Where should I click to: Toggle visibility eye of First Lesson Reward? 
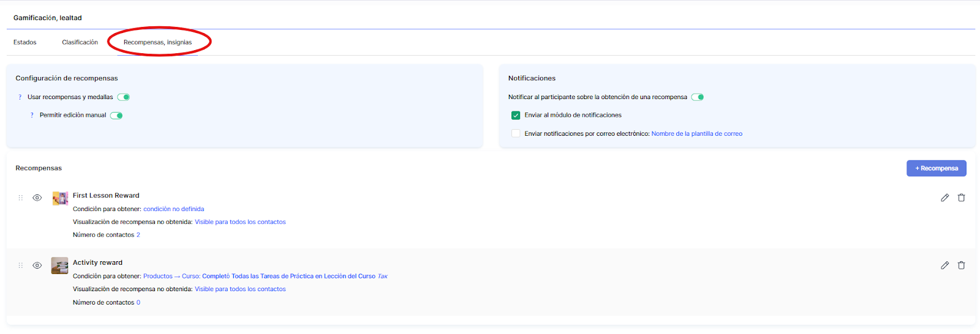coord(37,198)
